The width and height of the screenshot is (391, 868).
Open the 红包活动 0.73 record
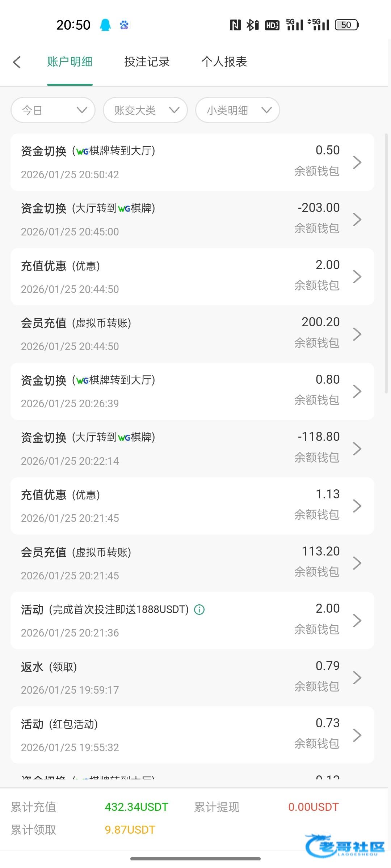pos(192,735)
